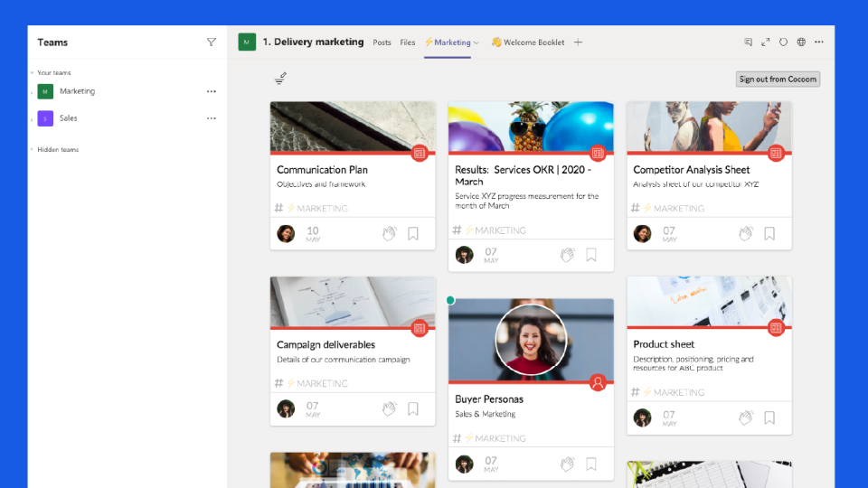Click the Communication Plan card cover image
This screenshot has width=868, height=488.
point(353,127)
